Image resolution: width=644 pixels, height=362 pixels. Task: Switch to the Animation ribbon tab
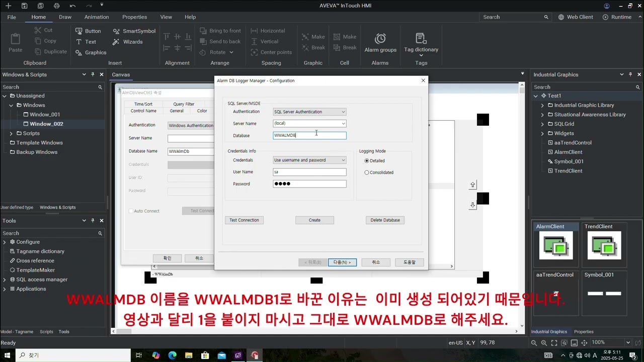tap(97, 17)
